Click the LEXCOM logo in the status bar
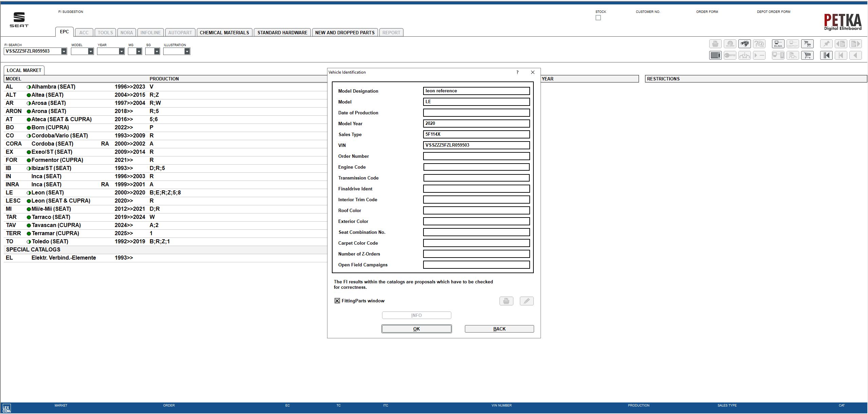 pyautogui.click(x=6, y=409)
